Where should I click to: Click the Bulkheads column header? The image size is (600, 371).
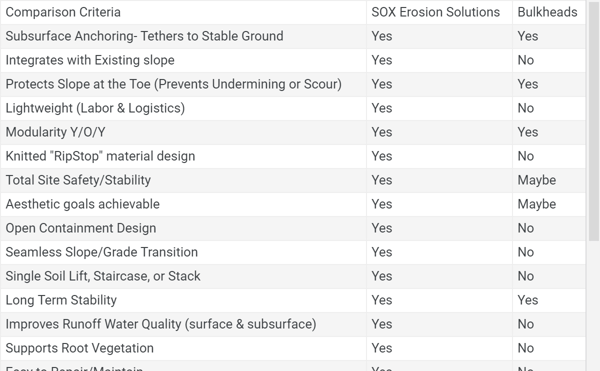tap(549, 12)
